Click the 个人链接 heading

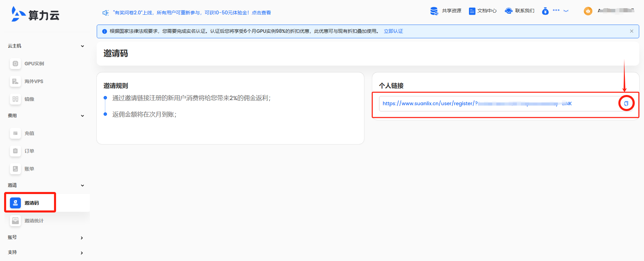(x=391, y=86)
